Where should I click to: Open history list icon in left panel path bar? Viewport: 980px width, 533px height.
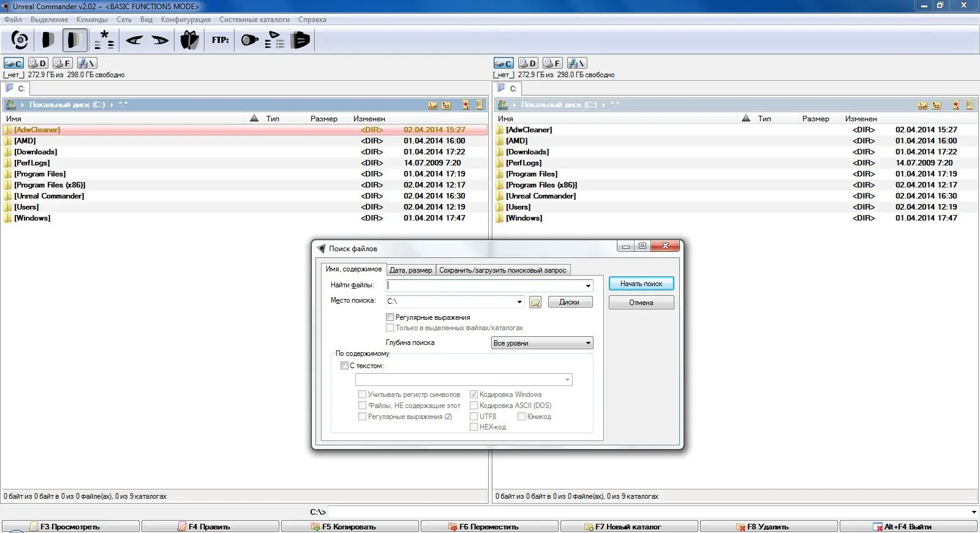tap(480, 105)
